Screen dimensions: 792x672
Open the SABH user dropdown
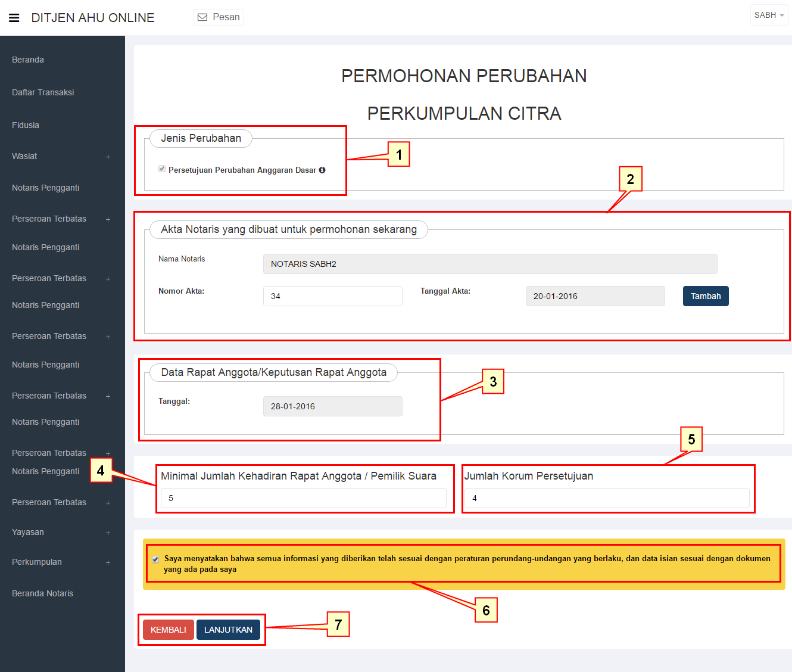pyautogui.click(x=768, y=15)
